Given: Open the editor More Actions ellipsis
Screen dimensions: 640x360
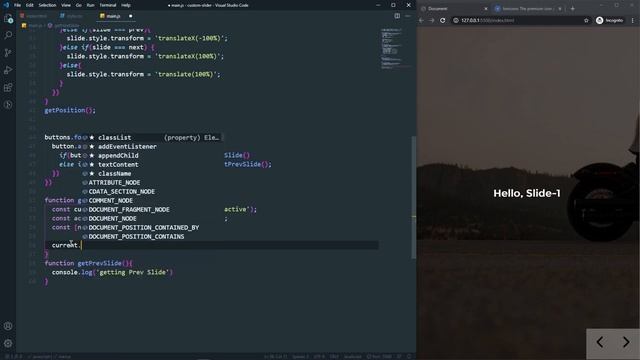Looking at the screenshot, I should 408,16.
